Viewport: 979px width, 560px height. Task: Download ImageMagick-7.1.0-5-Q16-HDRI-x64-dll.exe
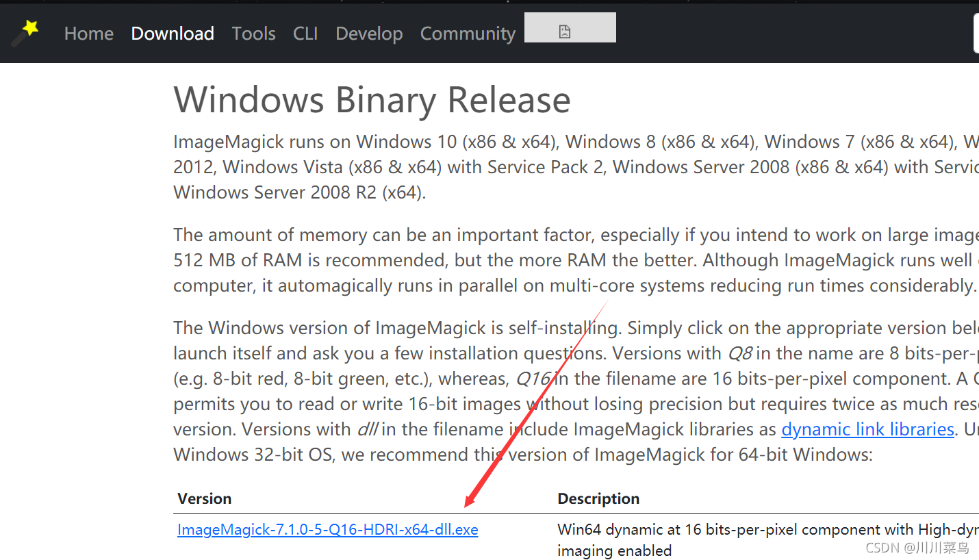pyautogui.click(x=327, y=530)
